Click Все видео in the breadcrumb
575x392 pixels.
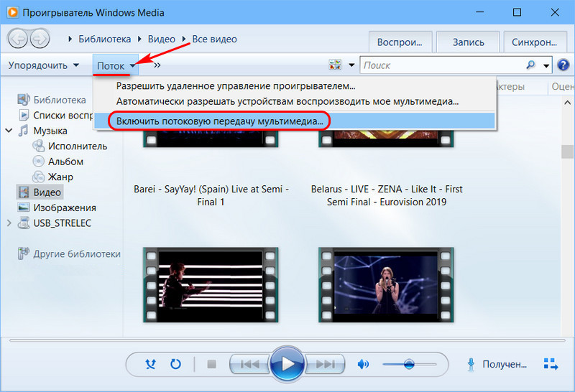coord(214,39)
